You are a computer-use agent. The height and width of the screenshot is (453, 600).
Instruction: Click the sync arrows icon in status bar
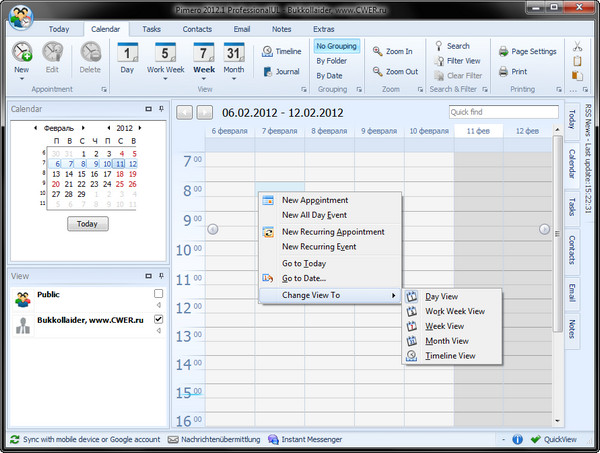coord(15,440)
